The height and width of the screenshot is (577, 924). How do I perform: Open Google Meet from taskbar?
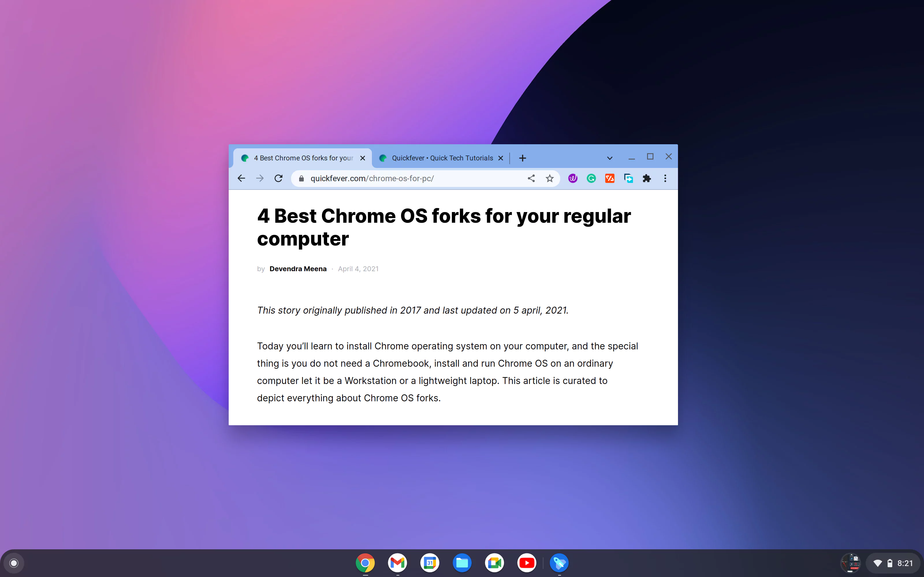(x=495, y=563)
